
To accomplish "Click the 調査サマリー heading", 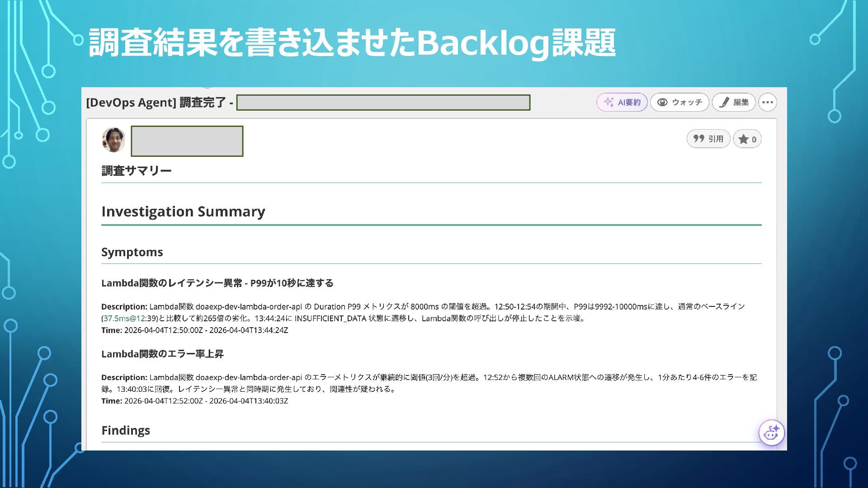I will (137, 171).
